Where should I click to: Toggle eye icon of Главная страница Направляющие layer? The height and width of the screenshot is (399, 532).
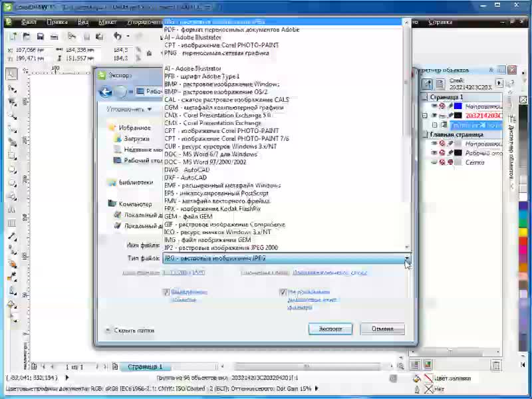(434, 144)
